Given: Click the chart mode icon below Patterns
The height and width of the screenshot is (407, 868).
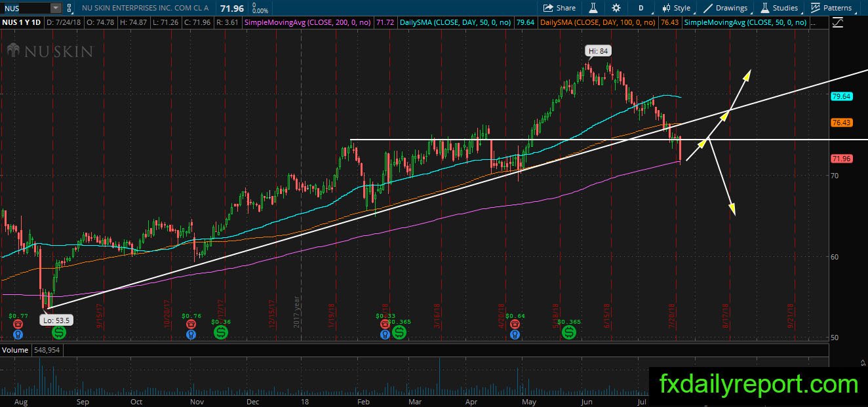Looking at the screenshot, I should (838, 23).
